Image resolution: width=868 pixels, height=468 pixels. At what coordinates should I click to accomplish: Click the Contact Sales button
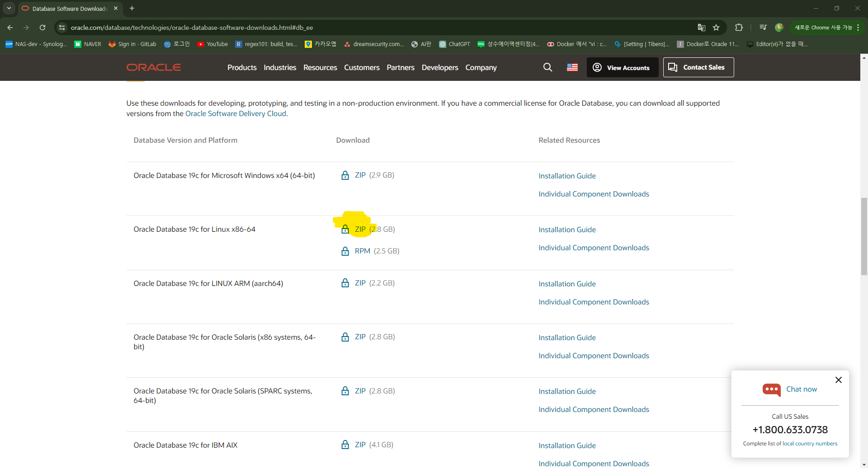click(698, 67)
